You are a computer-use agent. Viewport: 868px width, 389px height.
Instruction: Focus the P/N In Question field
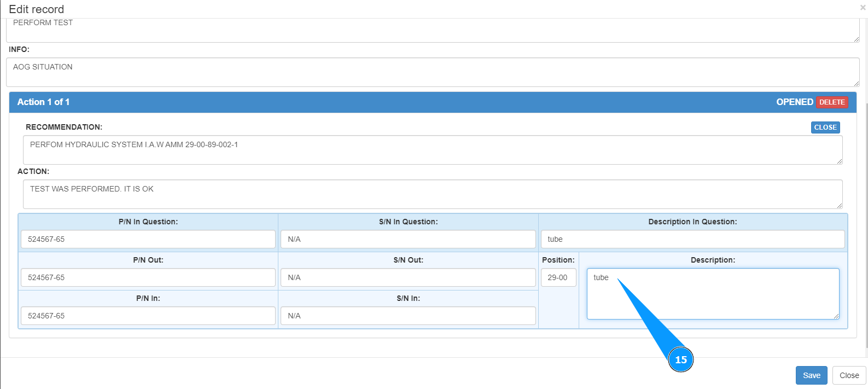(x=148, y=239)
